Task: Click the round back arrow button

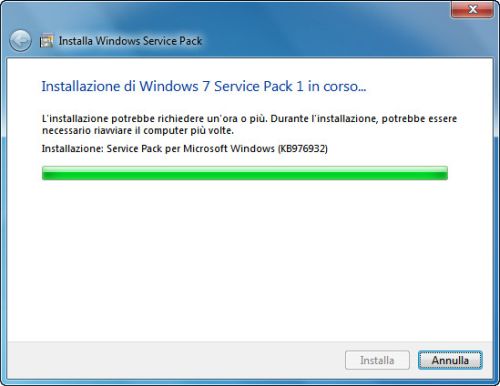Action: click(x=20, y=41)
